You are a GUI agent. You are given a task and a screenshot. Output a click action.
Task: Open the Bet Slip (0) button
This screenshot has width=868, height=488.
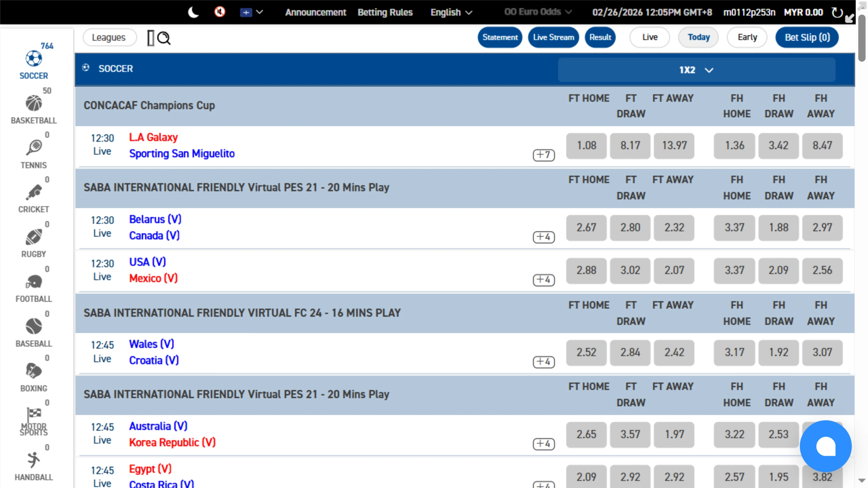coord(807,37)
